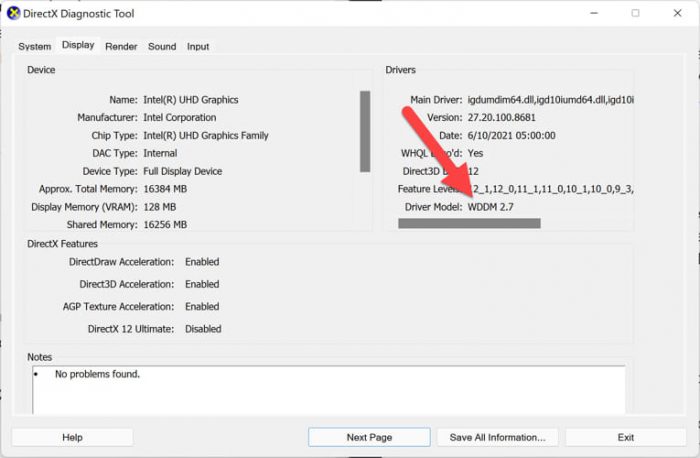
Task: Click the Exit button
Action: point(625,437)
